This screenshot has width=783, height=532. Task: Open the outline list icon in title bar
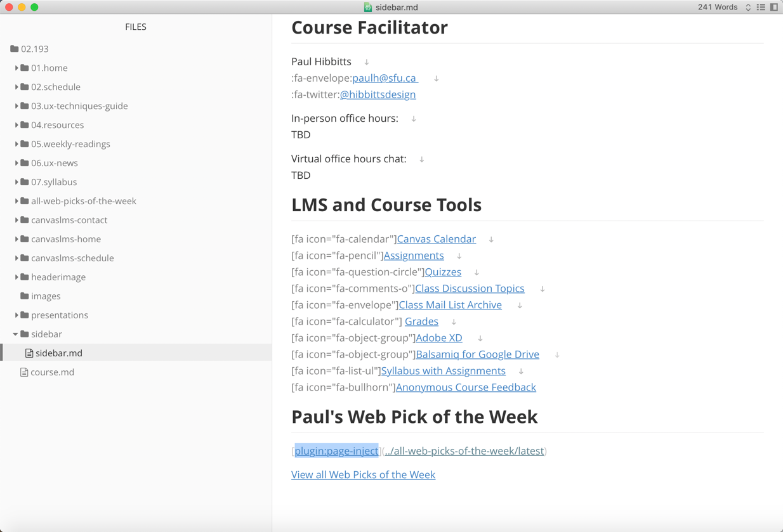click(761, 7)
